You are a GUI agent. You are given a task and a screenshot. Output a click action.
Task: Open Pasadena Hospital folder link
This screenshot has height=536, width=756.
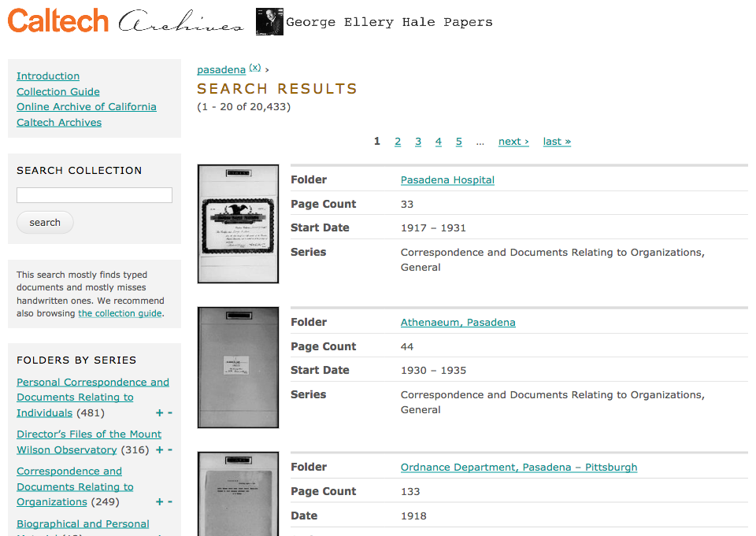[x=447, y=179]
